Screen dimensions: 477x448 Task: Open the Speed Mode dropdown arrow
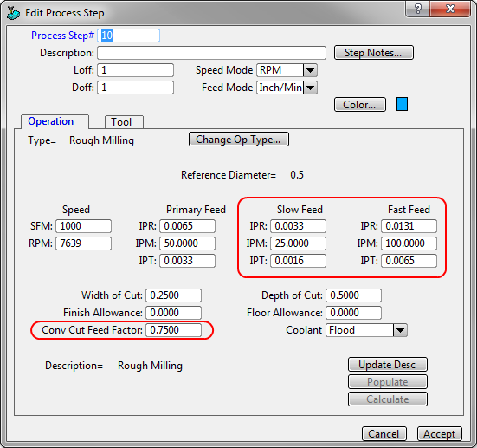310,70
